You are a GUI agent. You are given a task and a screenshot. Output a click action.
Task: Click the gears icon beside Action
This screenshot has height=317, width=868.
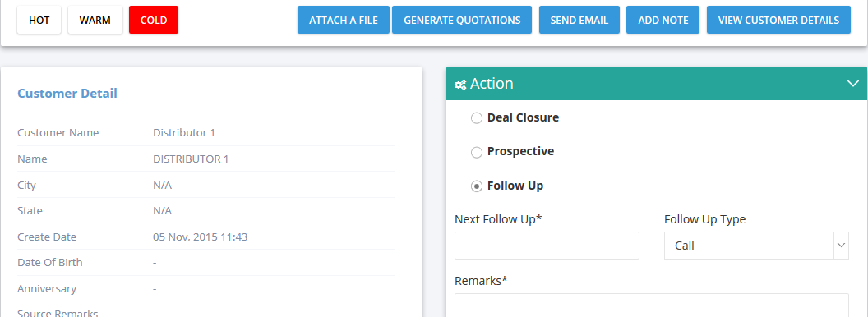point(460,85)
